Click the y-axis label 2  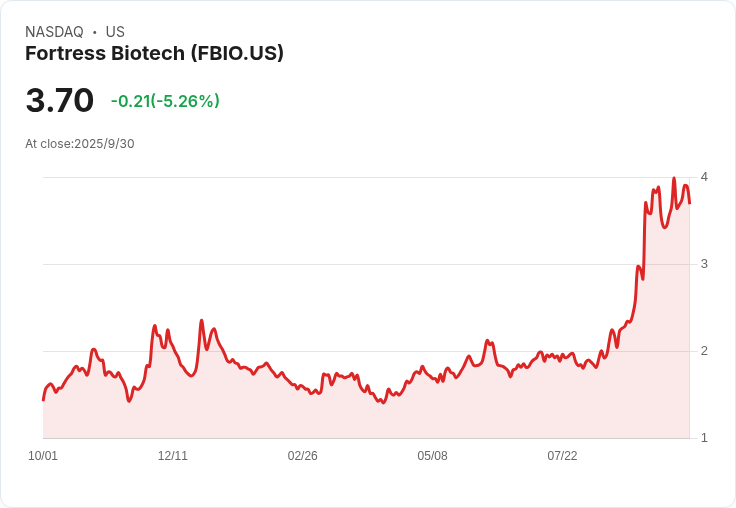tap(705, 351)
